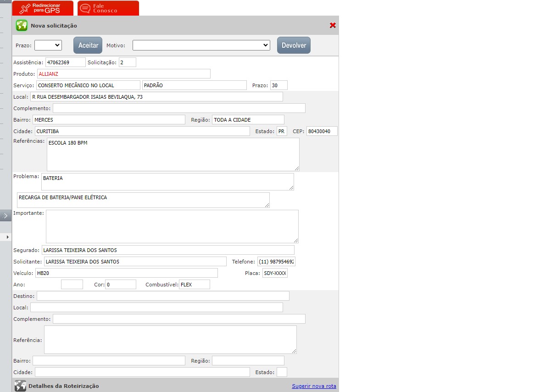Image resolution: width=551 pixels, height=392 pixels.
Task: Click the CEP field 80430040
Action: pyautogui.click(x=322, y=131)
